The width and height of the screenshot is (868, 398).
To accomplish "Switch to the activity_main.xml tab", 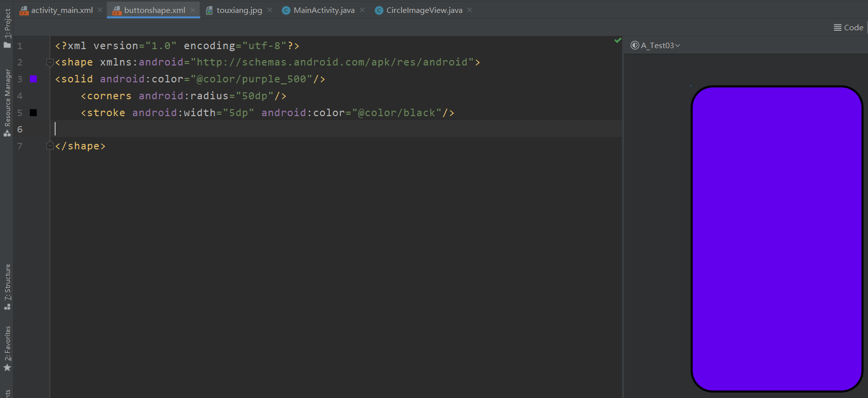I will (62, 10).
